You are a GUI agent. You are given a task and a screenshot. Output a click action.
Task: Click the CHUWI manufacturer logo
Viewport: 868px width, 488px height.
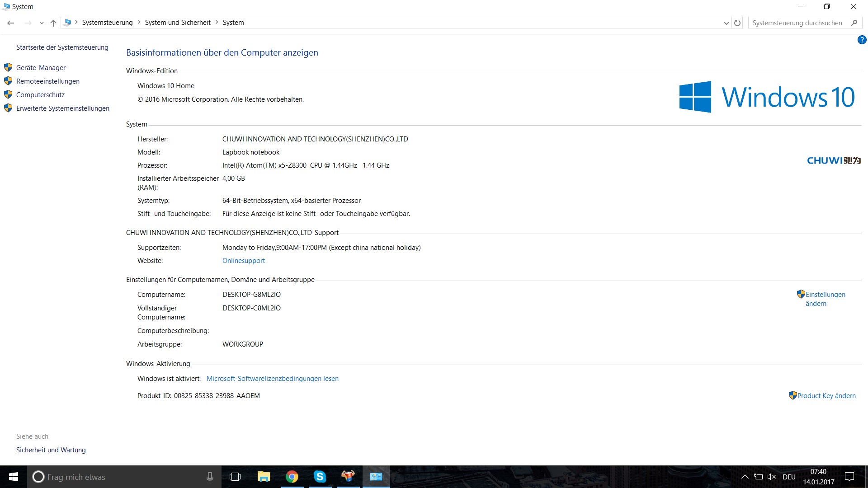click(x=834, y=160)
